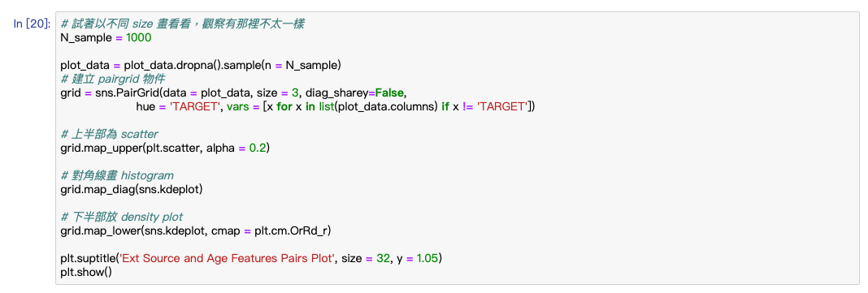Click the alpha value 0.2
The height and width of the screenshot is (293, 868).
257,149
